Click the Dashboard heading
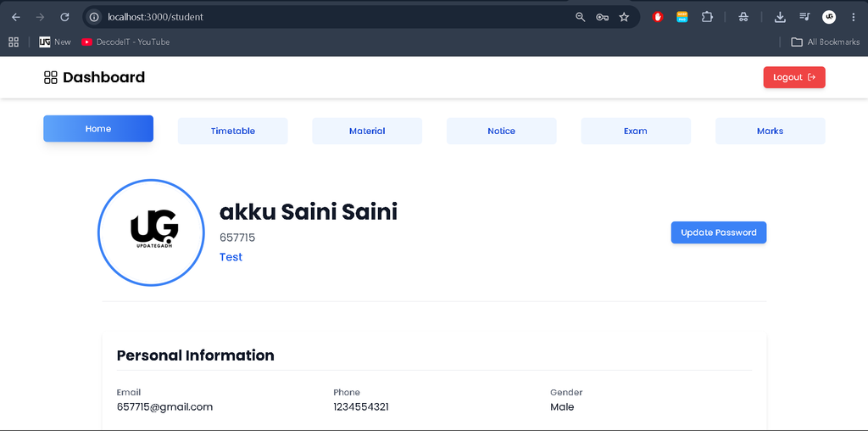 (104, 77)
